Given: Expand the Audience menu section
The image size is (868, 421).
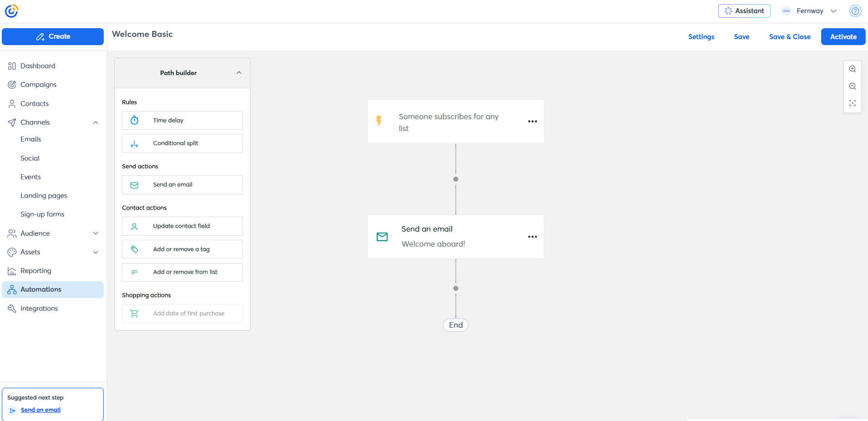Looking at the screenshot, I should (x=96, y=233).
